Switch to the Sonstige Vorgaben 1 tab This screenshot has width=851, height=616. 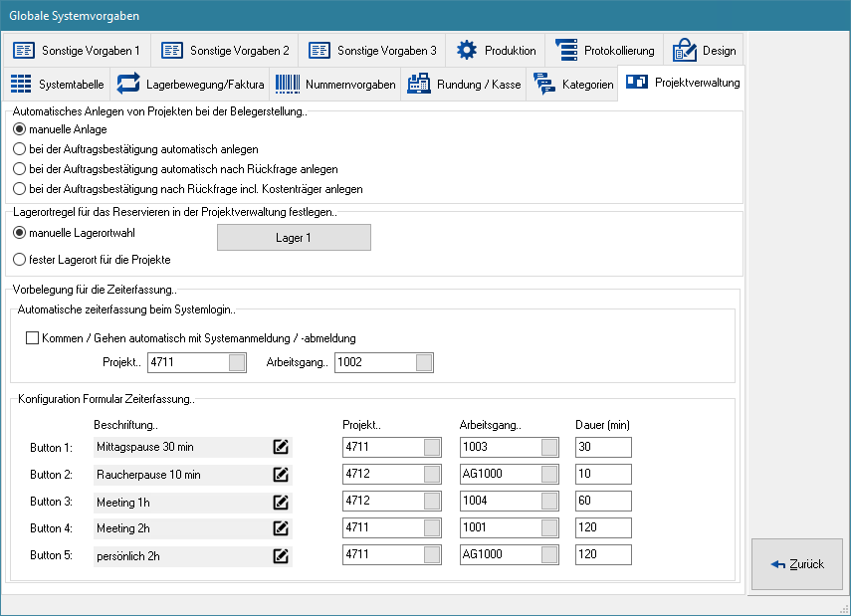click(77, 50)
